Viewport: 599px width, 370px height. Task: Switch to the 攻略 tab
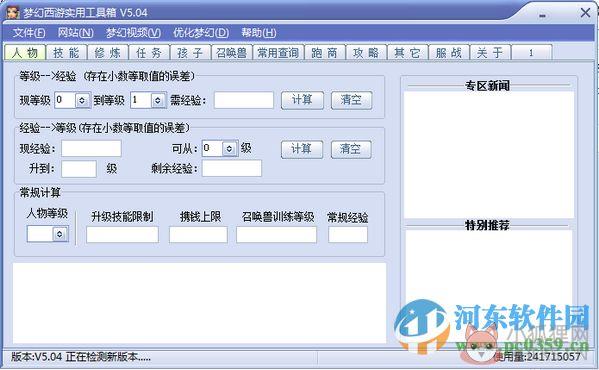click(x=366, y=53)
